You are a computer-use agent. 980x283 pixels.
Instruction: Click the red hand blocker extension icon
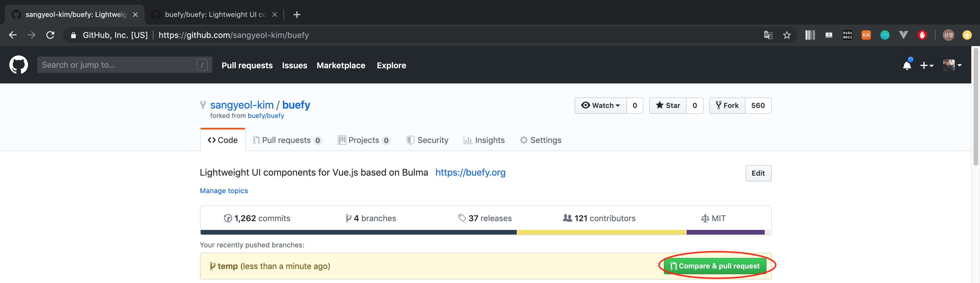click(x=922, y=35)
